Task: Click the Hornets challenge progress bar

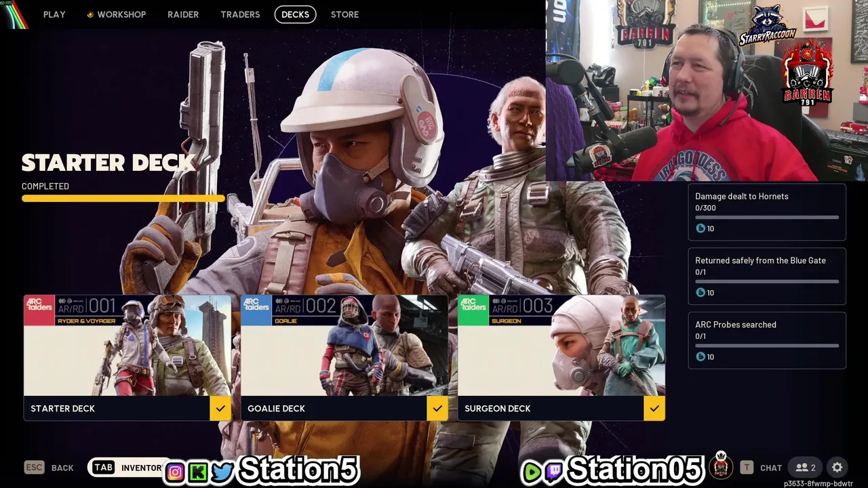Action: click(x=767, y=218)
